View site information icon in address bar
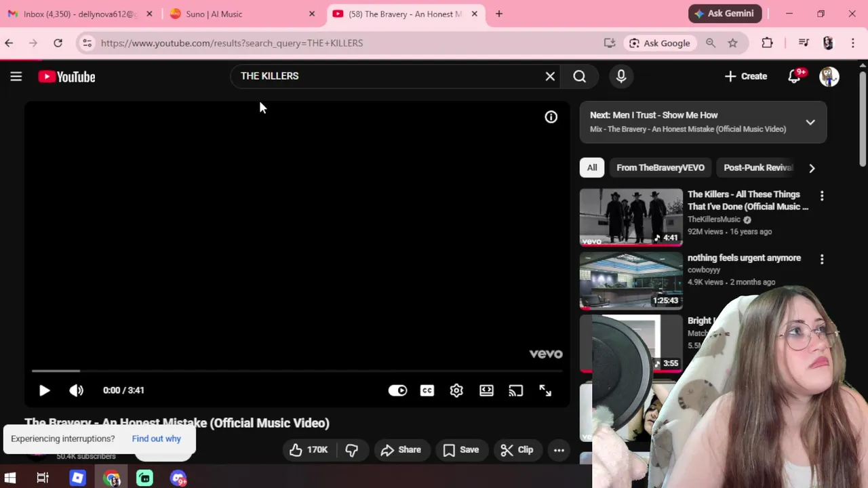 click(87, 43)
